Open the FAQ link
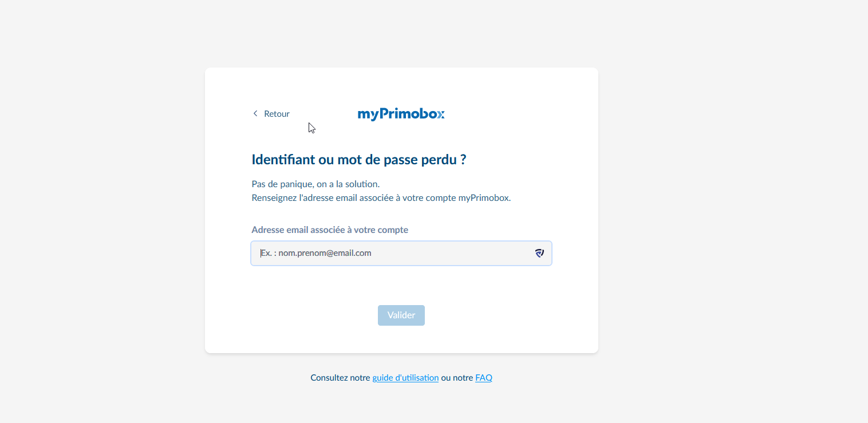868x423 pixels. pos(484,378)
